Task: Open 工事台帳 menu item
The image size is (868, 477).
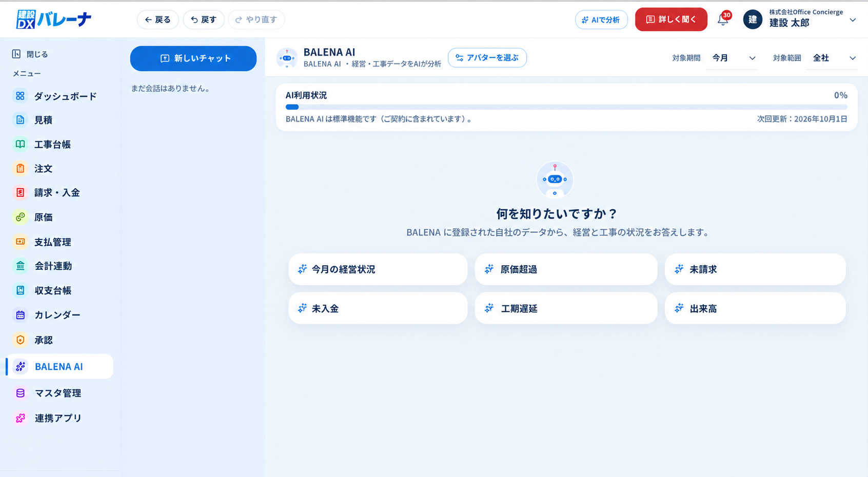Action: tap(60, 144)
